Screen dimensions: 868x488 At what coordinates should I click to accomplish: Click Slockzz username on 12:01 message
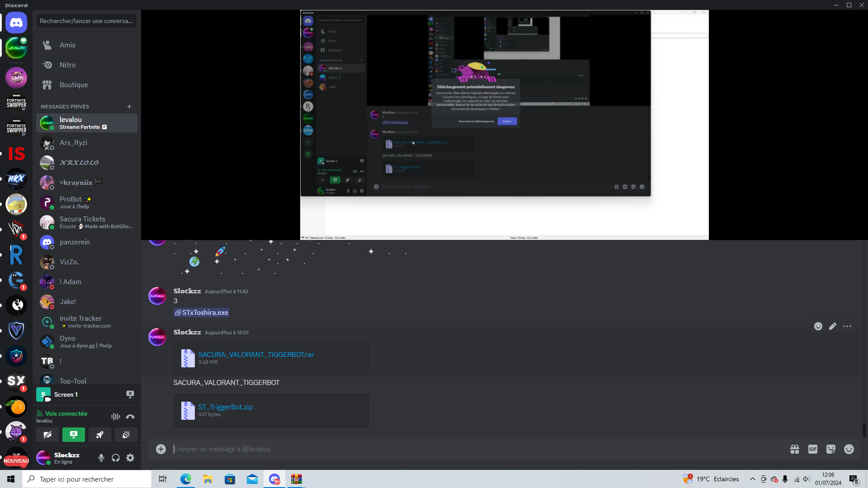pos(187,332)
